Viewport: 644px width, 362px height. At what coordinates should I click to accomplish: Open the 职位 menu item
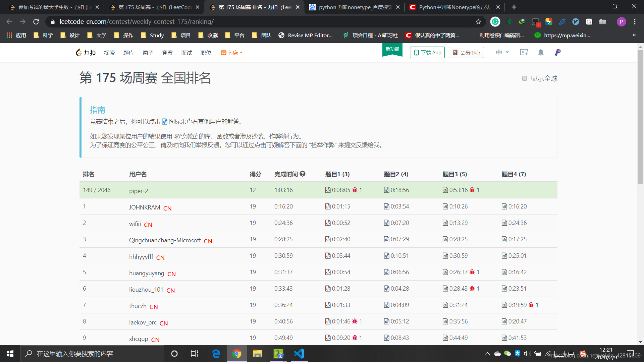tap(206, 53)
